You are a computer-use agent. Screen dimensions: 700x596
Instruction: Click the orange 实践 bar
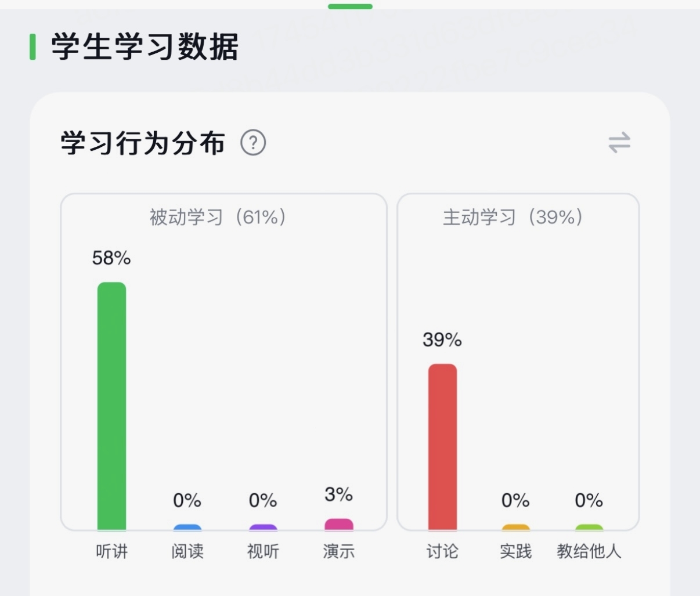click(515, 528)
